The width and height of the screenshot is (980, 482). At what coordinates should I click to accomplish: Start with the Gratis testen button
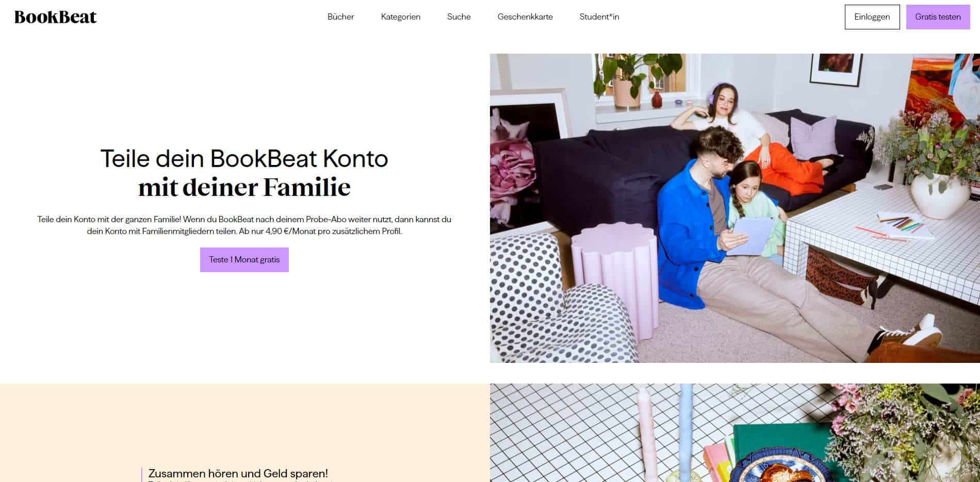click(938, 17)
